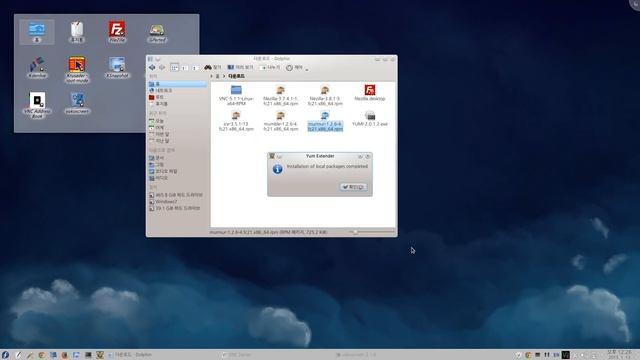This screenshot has height=360, width=640.
Task: Click Yum Extender icon in panel quick launch
Action: [100, 355]
